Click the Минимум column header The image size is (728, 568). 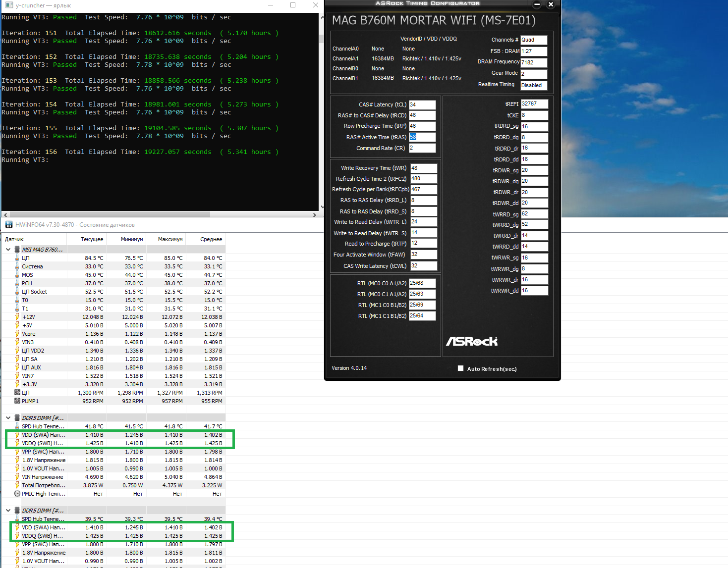(x=126, y=239)
